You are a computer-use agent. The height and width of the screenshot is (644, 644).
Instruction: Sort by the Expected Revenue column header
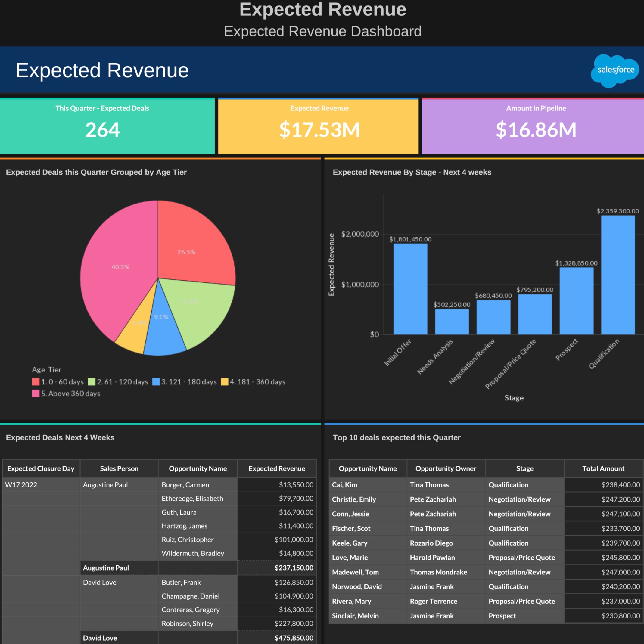277,468
